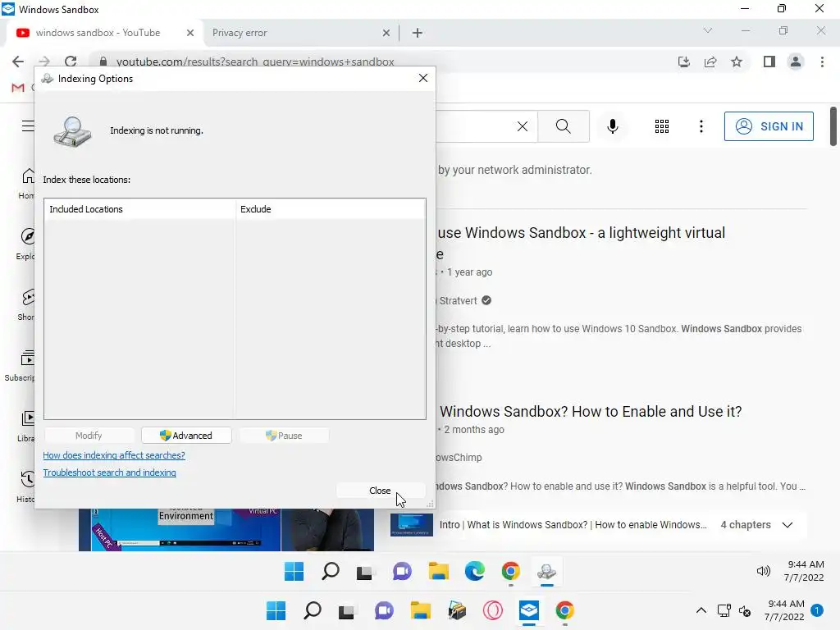This screenshot has height=630, width=840.
Task: Click the grayed-out Pause button
Action: tap(284, 436)
